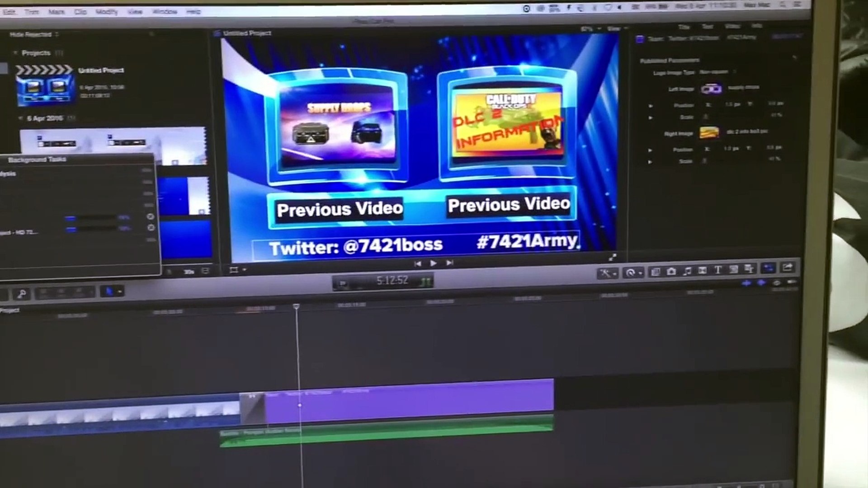Viewport: 868px width, 488px height.
Task: Open the Help menu
Action: tap(193, 11)
